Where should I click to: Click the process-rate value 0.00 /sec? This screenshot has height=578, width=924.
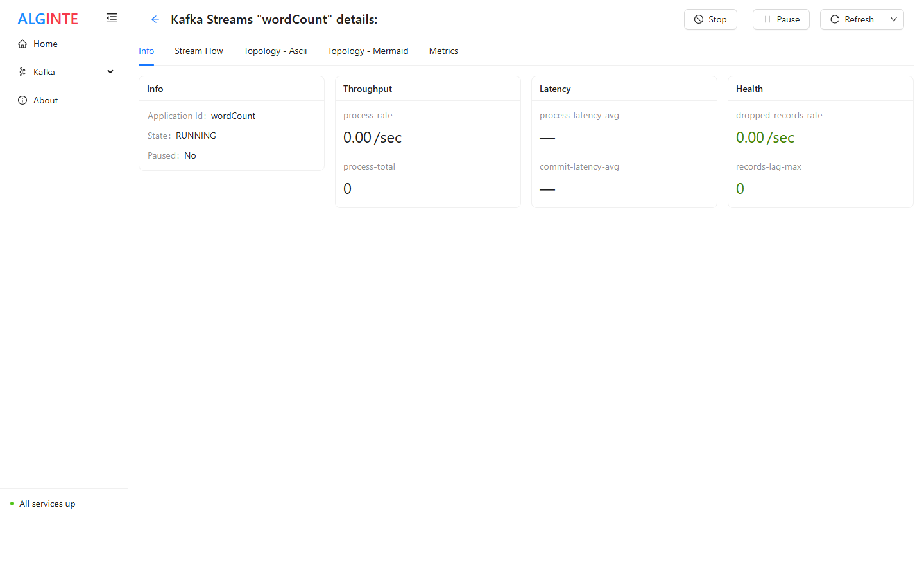372,137
